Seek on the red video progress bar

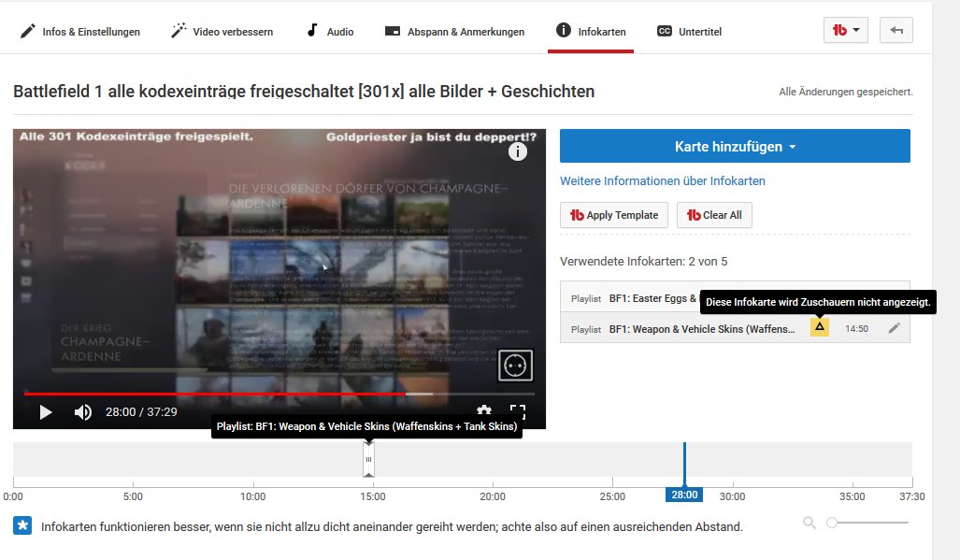tap(279, 395)
